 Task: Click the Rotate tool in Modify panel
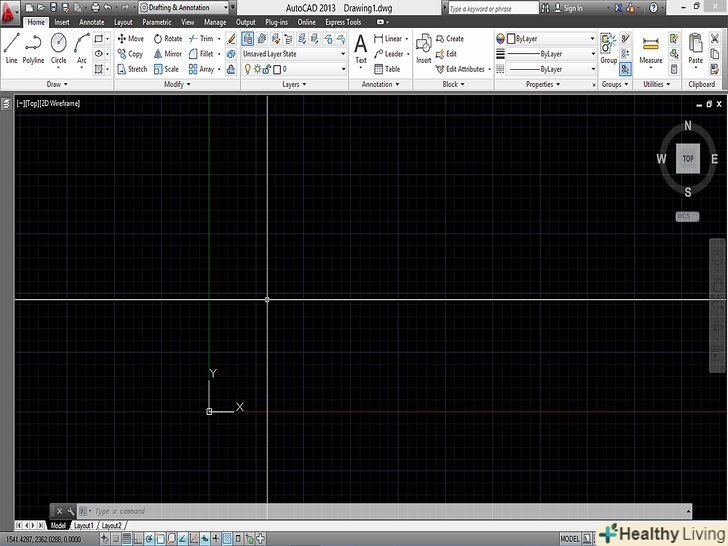tap(167, 39)
